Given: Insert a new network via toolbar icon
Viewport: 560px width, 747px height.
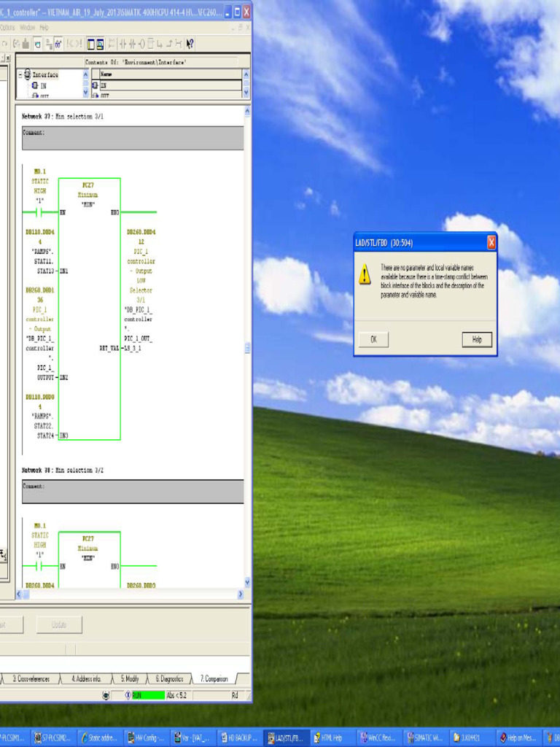Looking at the screenshot, I should coord(112,44).
